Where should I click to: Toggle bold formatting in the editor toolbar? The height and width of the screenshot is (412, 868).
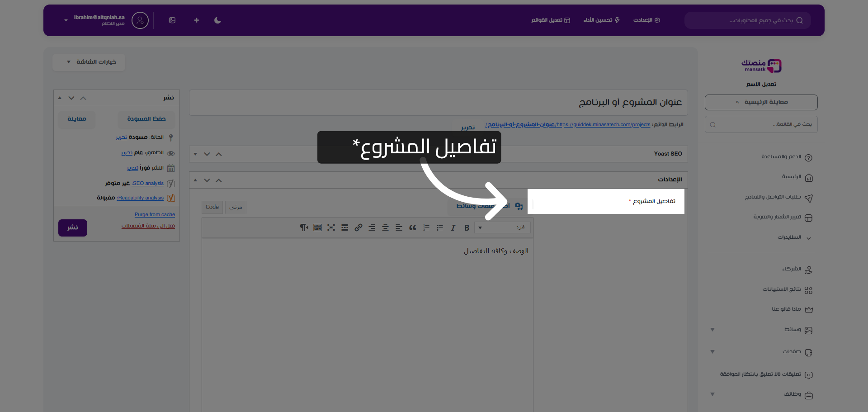pos(467,227)
